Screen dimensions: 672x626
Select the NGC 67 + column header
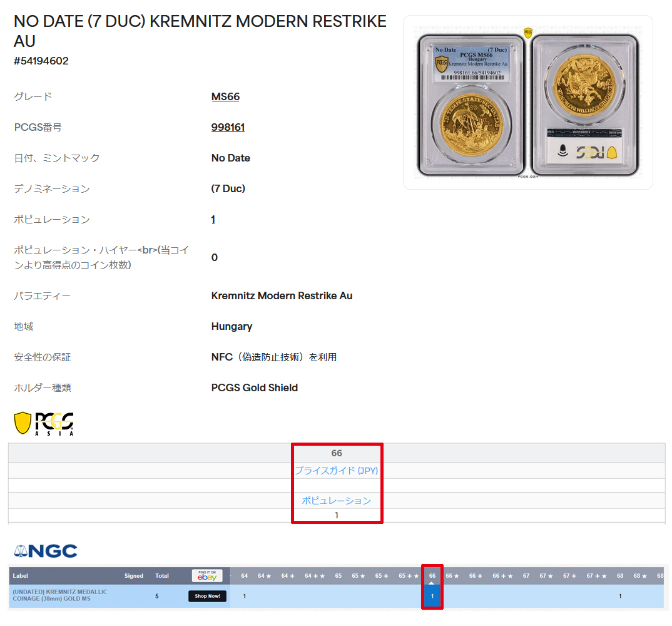click(x=569, y=576)
